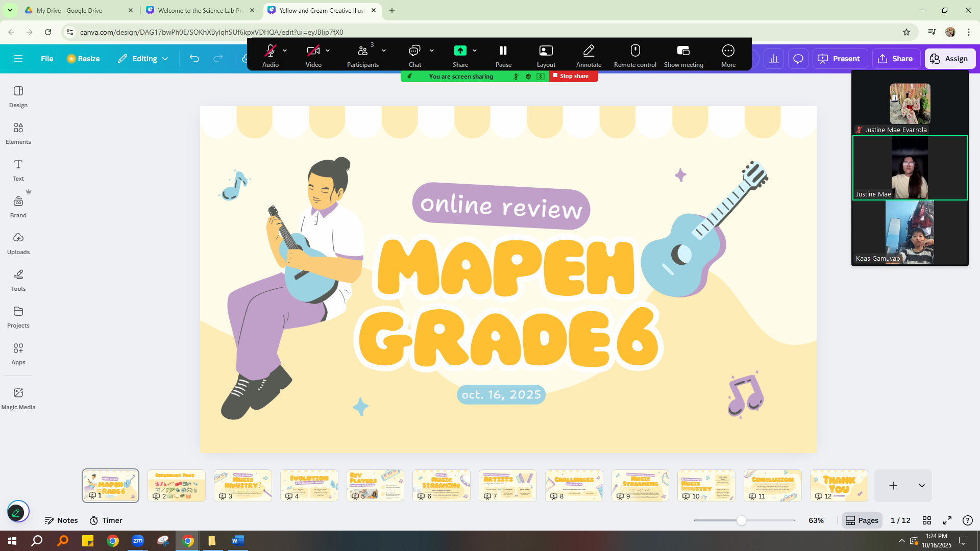Click the Stop share button
Screen dimensions: 980x551
pyautogui.click(x=573, y=76)
